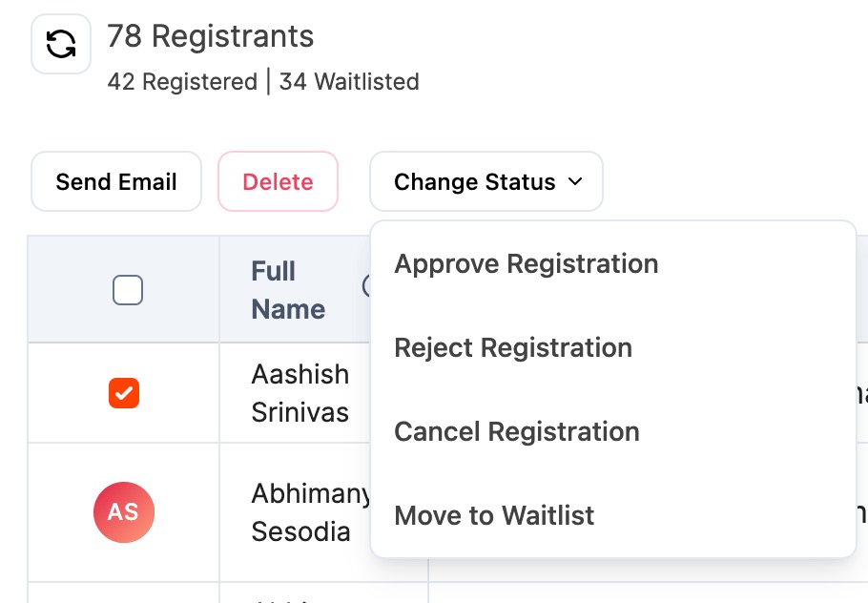This screenshot has height=603, width=868.
Task: Click the partially hidden icon beside Full Name
Action: click(365, 285)
